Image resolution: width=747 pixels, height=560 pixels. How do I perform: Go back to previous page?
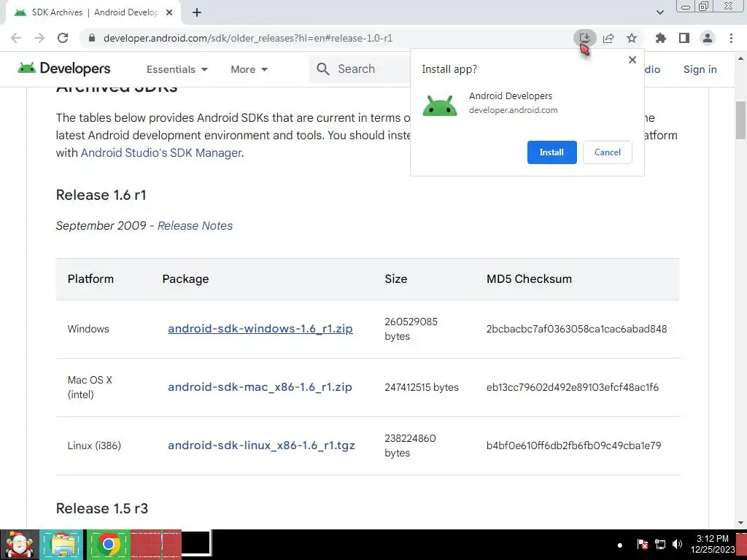point(16,38)
